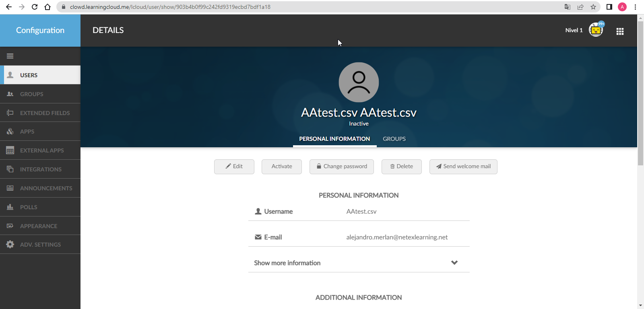Click the profile picture placeholder
Image resolution: width=644 pixels, height=309 pixels.
click(x=359, y=82)
